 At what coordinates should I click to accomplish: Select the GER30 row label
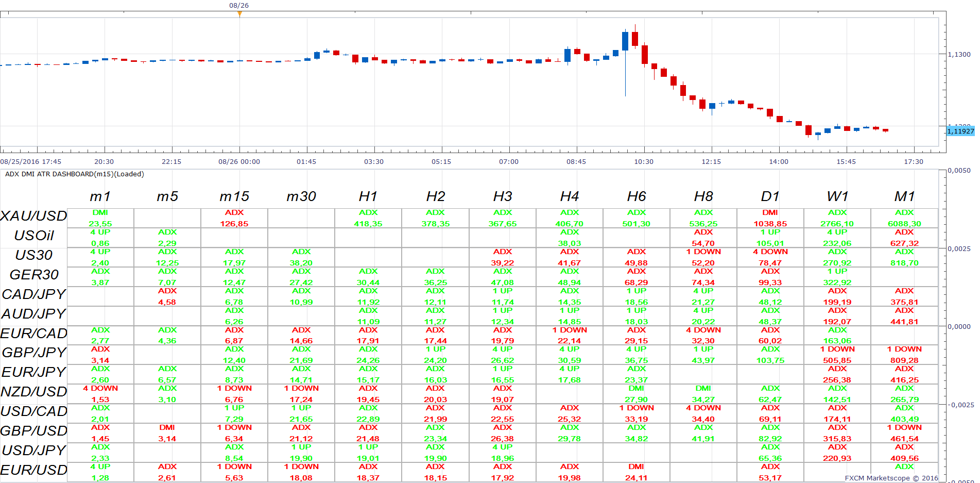pyautogui.click(x=34, y=275)
